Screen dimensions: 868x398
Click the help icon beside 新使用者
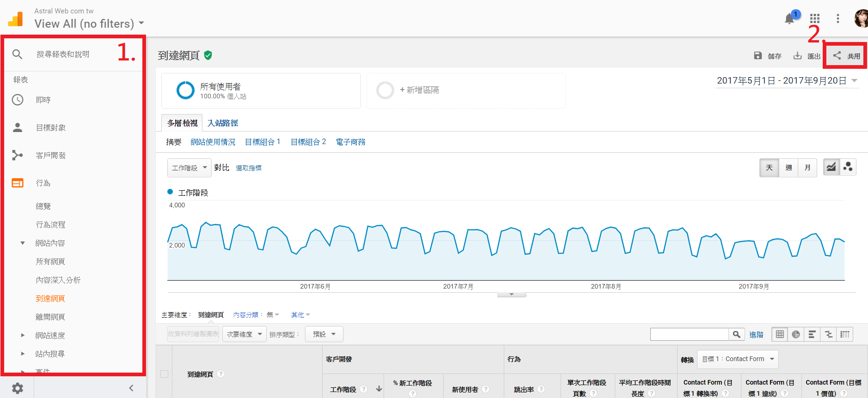pyautogui.click(x=486, y=389)
